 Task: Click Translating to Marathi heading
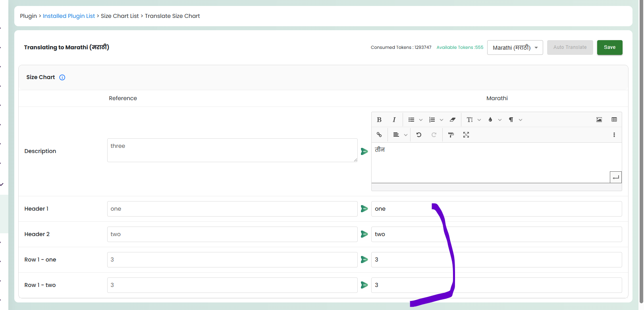66,47
